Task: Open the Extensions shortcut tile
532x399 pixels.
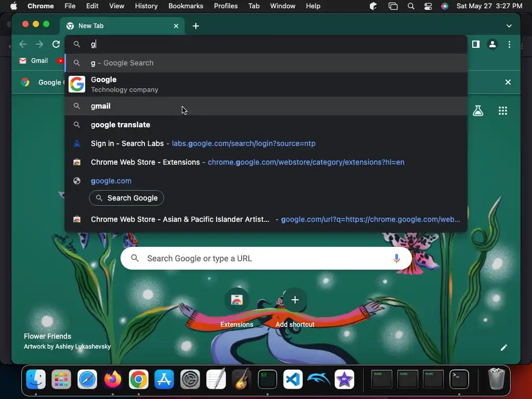Action: coord(237,308)
